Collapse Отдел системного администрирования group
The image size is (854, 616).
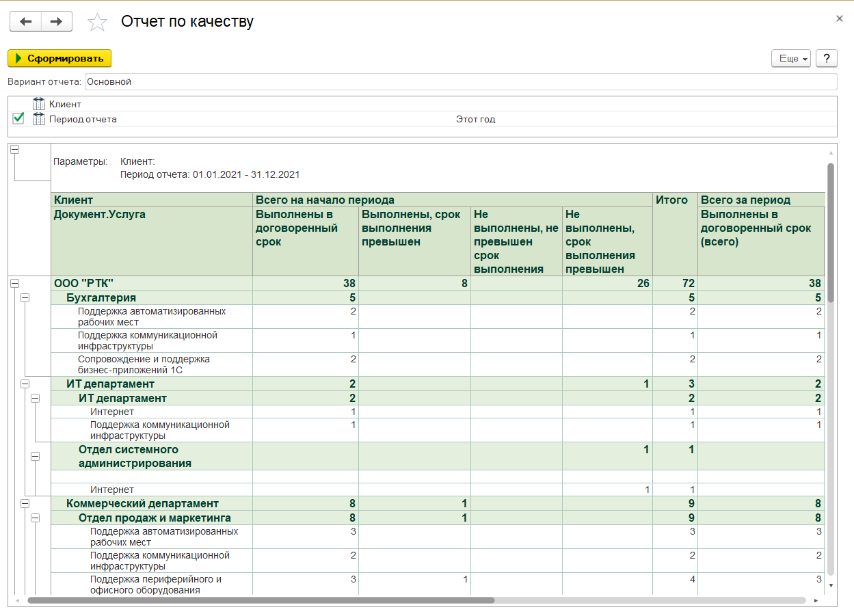36,456
